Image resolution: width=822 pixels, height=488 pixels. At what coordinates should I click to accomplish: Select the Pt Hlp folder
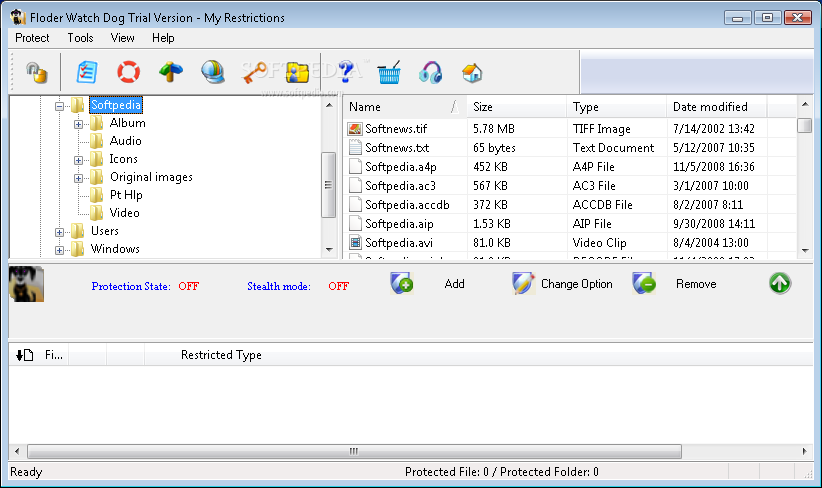point(126,195)
